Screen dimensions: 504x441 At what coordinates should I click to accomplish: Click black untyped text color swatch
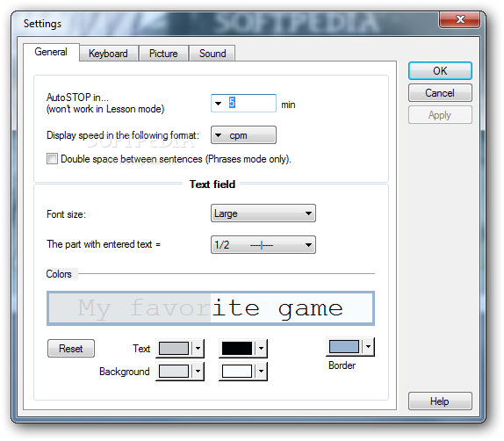tap(237, 349)
